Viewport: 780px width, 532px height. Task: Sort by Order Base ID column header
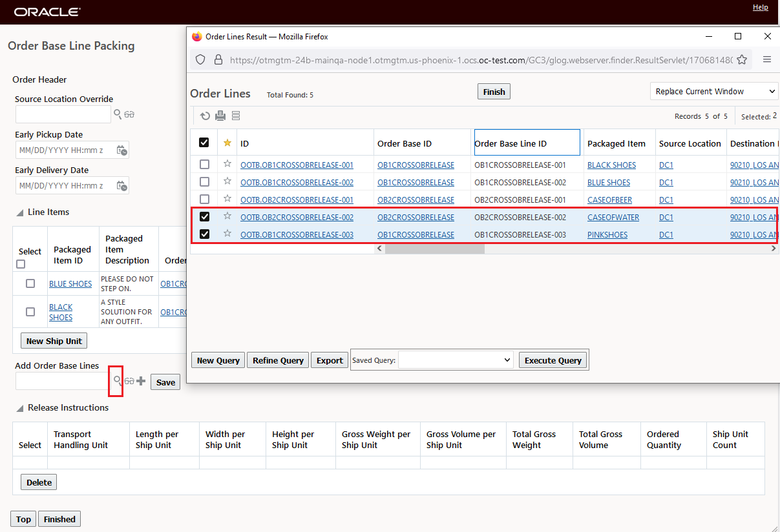(x=405, y=143)
